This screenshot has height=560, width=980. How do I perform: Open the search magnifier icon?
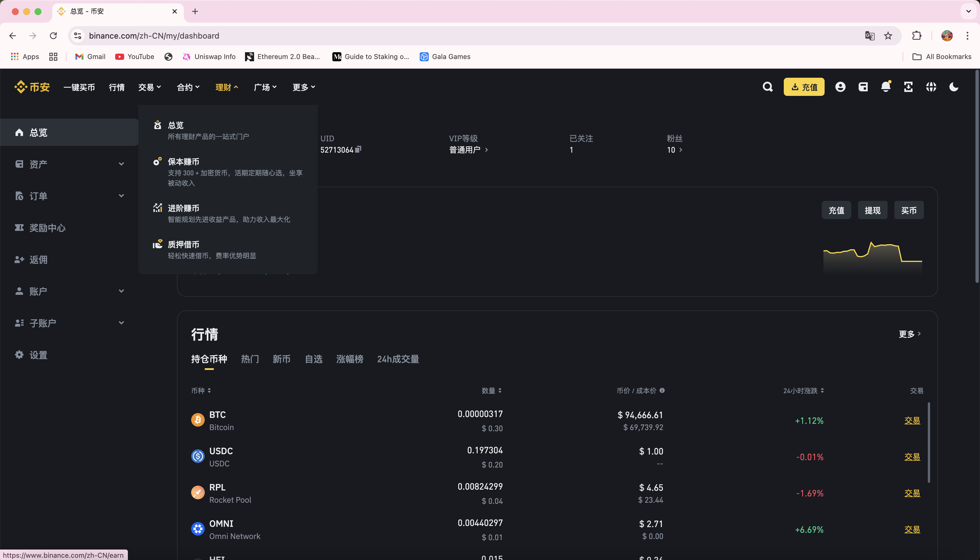click(767, 87)
